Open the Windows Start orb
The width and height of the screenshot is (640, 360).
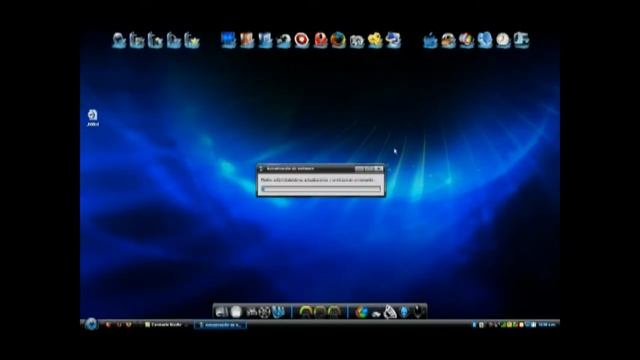tap(91, 324)
